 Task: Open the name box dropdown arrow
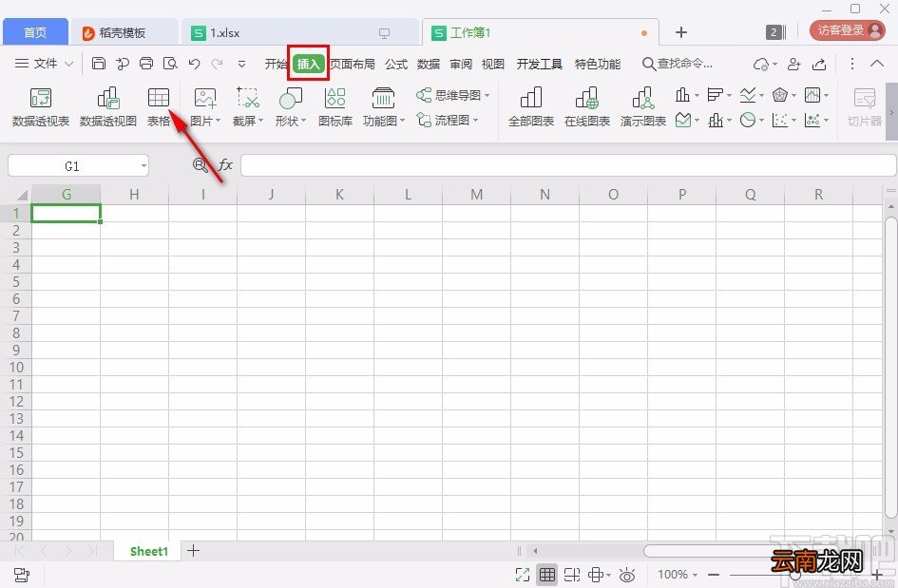(143, 166)
